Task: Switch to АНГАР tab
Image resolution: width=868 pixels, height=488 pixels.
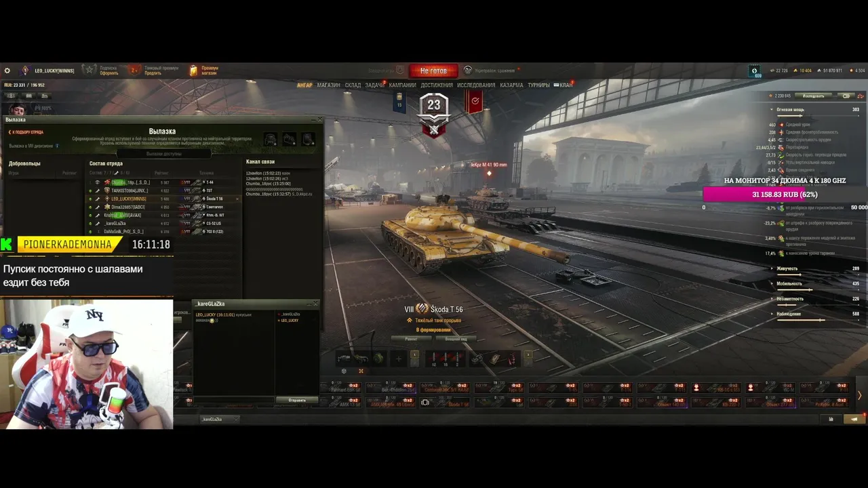Action: click(304, 85)
